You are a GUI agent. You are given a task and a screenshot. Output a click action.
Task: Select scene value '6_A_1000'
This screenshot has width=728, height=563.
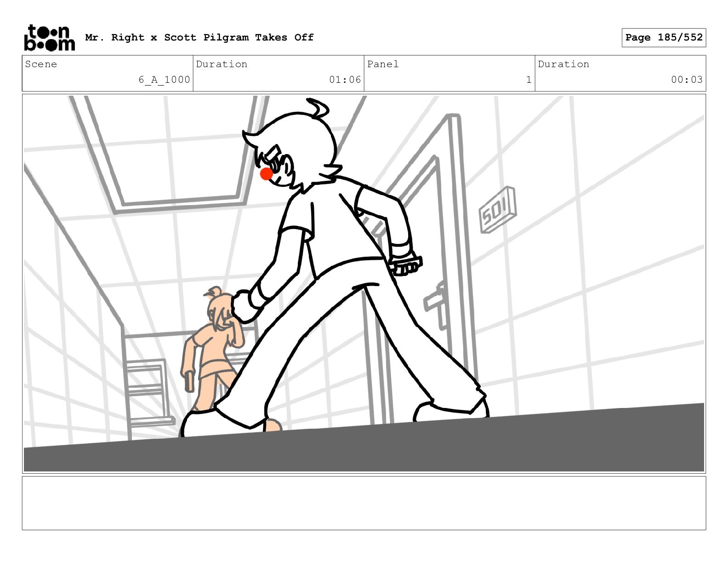click(164, 80)
